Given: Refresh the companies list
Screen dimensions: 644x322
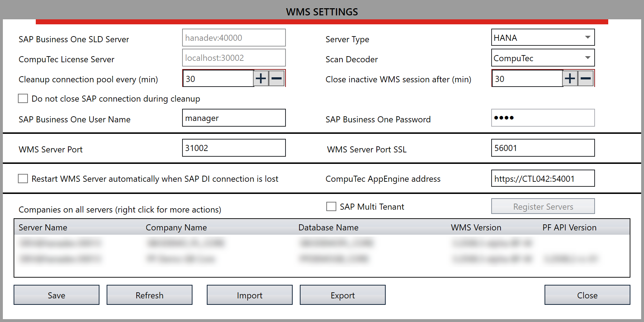Looking at the screenshot, I should [x=150, y=295].
